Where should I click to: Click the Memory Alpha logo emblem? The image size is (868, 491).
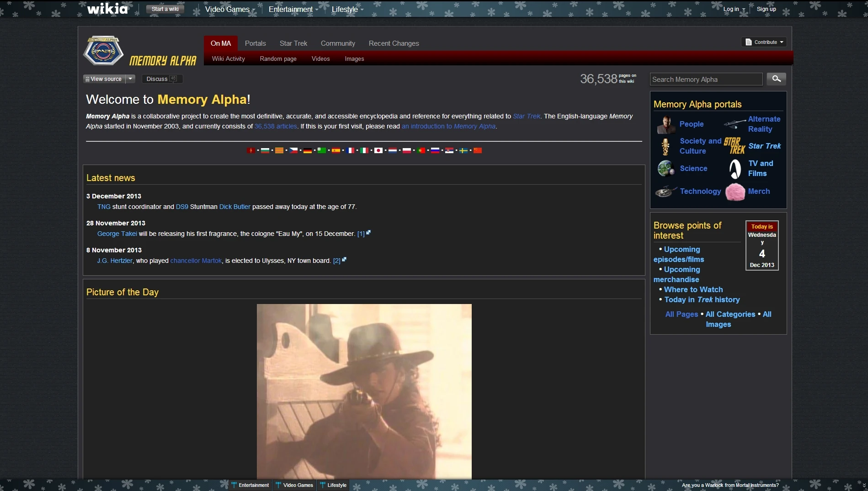pos(104,51)
